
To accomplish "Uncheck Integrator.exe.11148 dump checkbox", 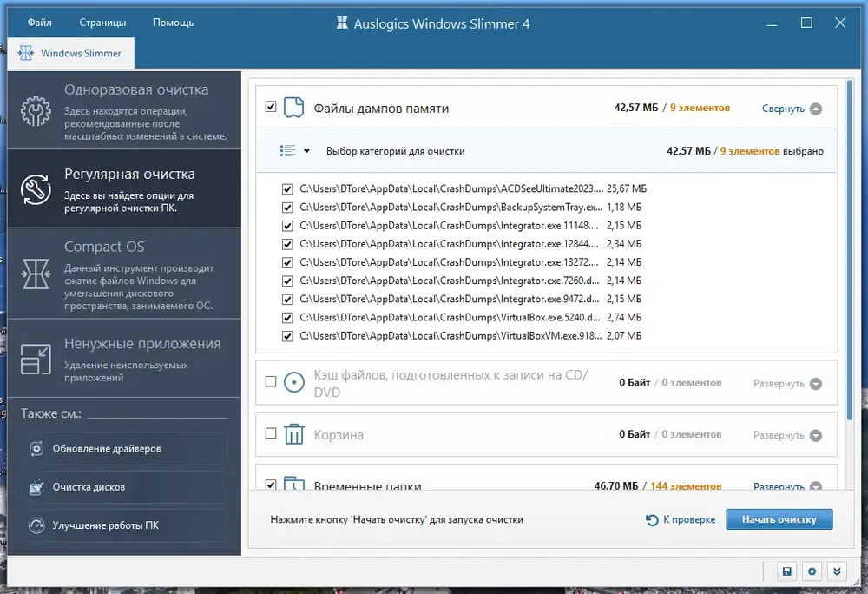I will pyautogui.click(x=287, y=226).
